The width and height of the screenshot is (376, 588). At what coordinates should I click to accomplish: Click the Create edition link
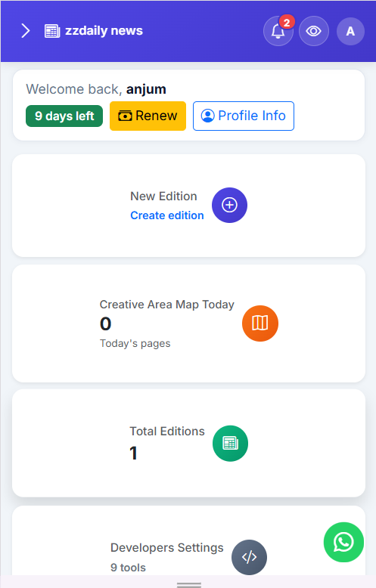[x=167, y=215]
